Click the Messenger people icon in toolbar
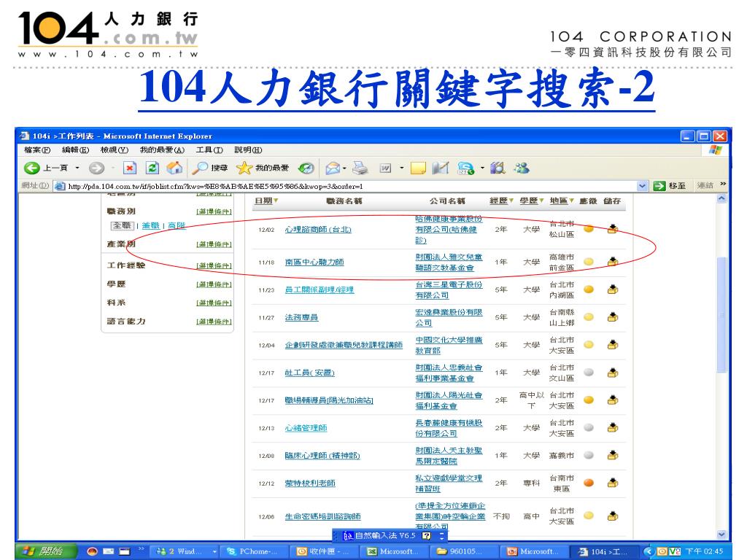Image resolution: width=747 pixels, height=560 pixels. coord(522,168)
